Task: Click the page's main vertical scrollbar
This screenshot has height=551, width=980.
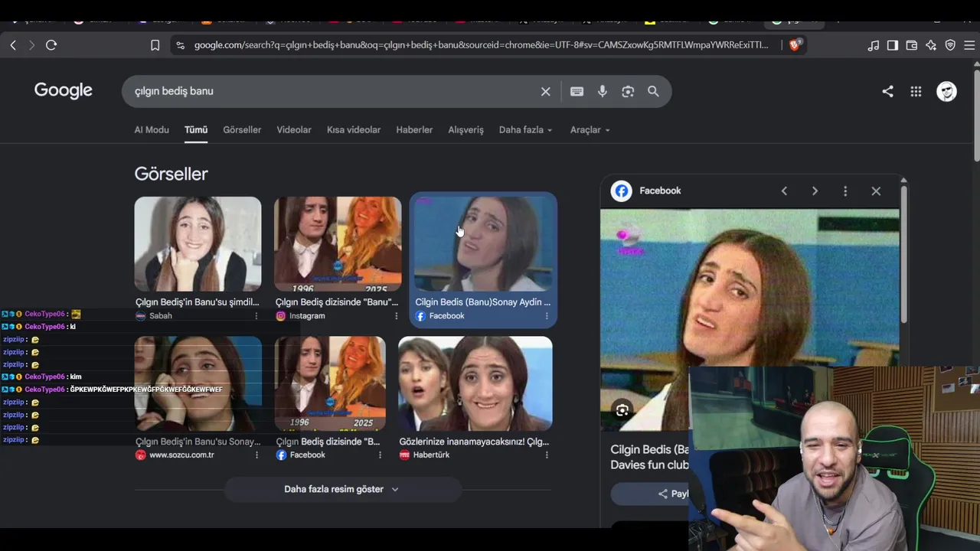Action: 976,115
